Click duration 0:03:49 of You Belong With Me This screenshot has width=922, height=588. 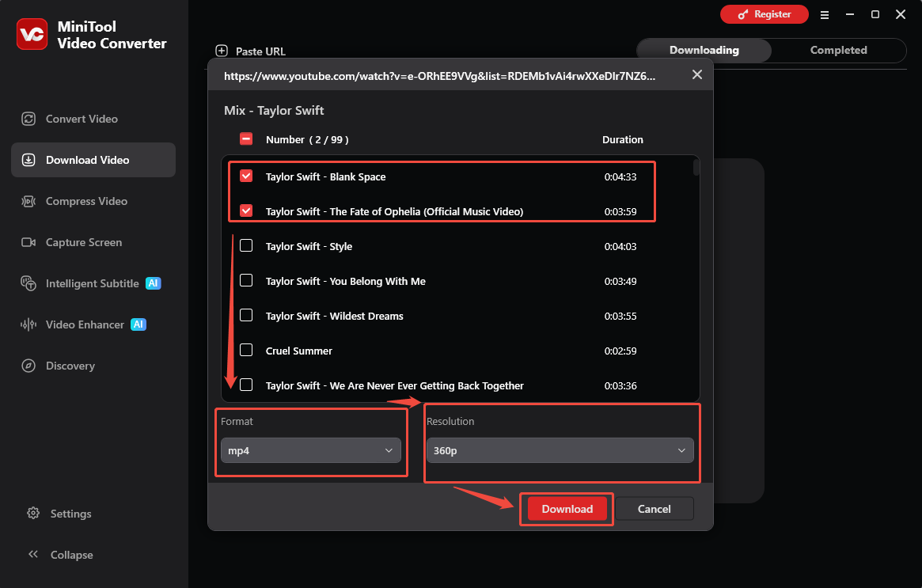point(620,281)
